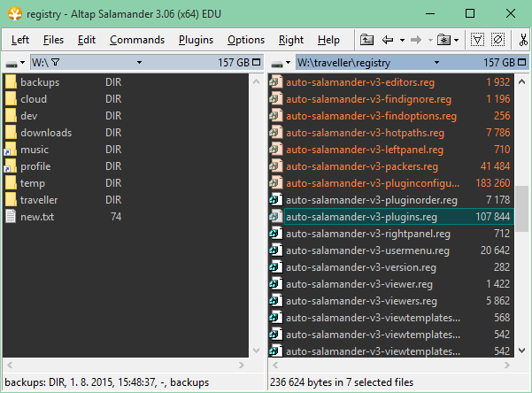Click the Unselect files toolbar icon
The width and height of the screenshot is (532, 393).
coord(497,40)
